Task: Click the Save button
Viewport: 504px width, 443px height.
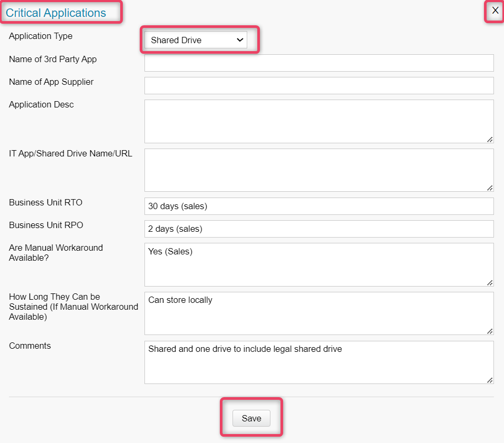Action: 251,418
